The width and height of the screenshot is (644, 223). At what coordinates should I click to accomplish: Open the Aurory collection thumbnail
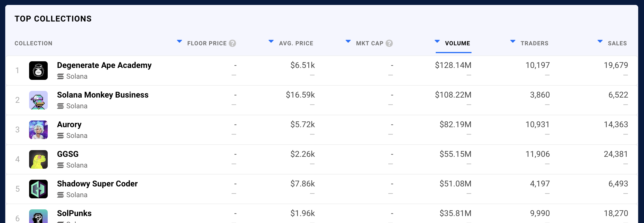38,130
